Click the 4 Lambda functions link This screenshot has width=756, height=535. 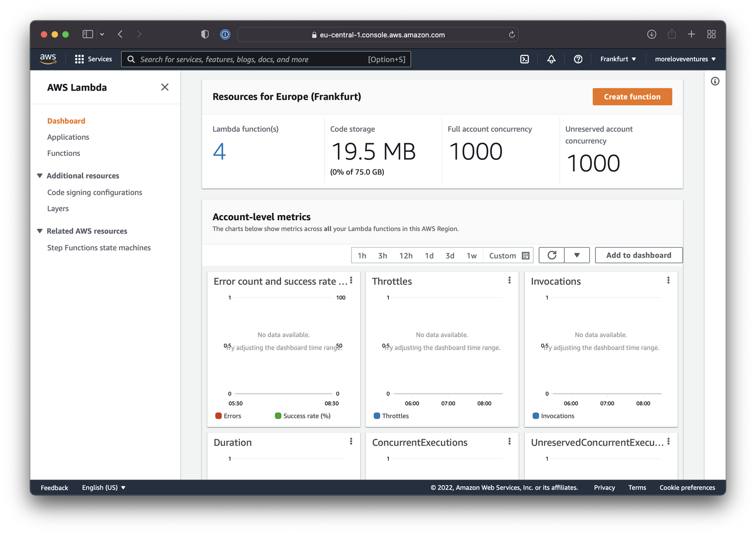tap(219, 152)
